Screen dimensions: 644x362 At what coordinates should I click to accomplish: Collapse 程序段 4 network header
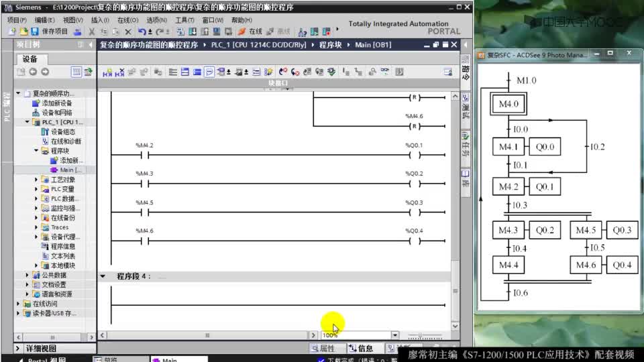tap(103, 276)
